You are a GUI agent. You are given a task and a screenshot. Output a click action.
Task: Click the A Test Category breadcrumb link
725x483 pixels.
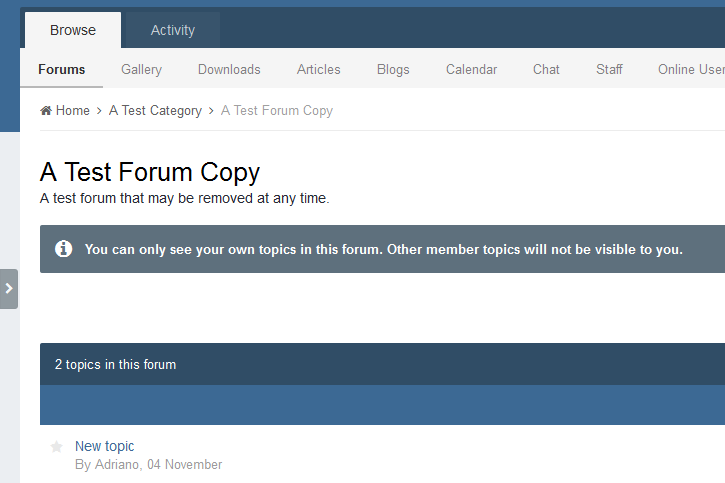point(155,111)
